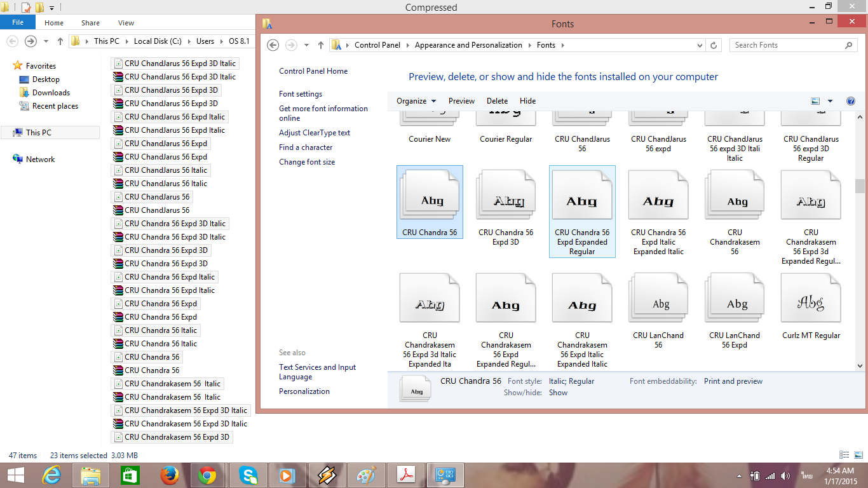Open Adobe Reader from the taskbar
The image size is (868, 488).
(406, 475)
